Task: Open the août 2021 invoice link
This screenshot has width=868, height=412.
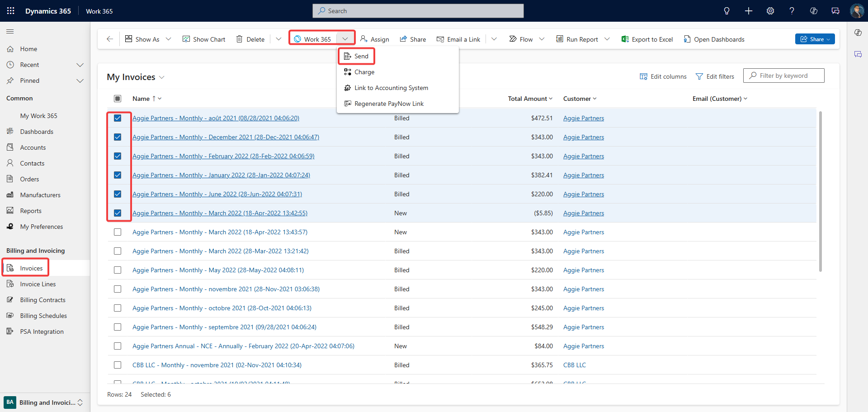Action: click(216, 118)
